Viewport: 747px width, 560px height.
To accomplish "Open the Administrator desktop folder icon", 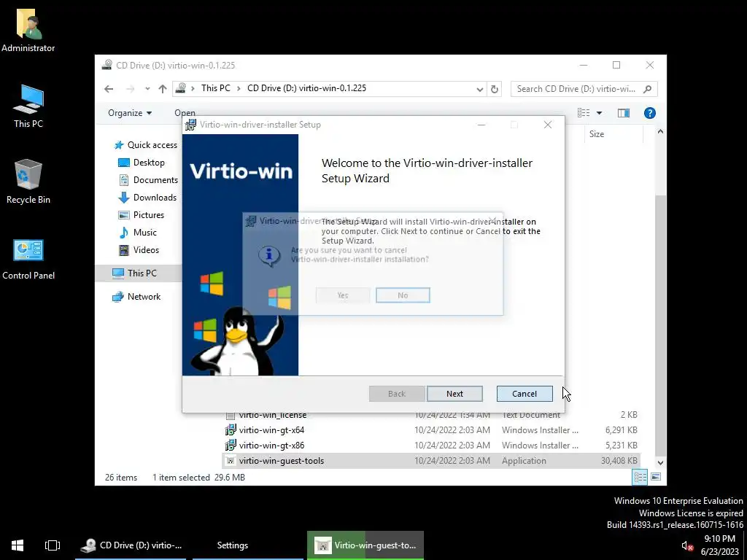I will click(x=28, y=29).
